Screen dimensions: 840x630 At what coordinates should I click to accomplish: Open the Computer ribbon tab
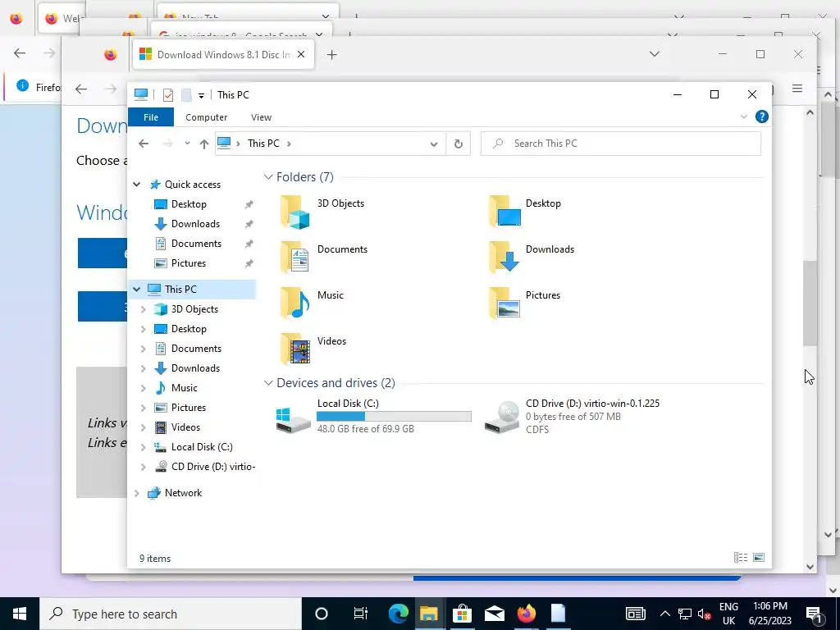(206, 117)
